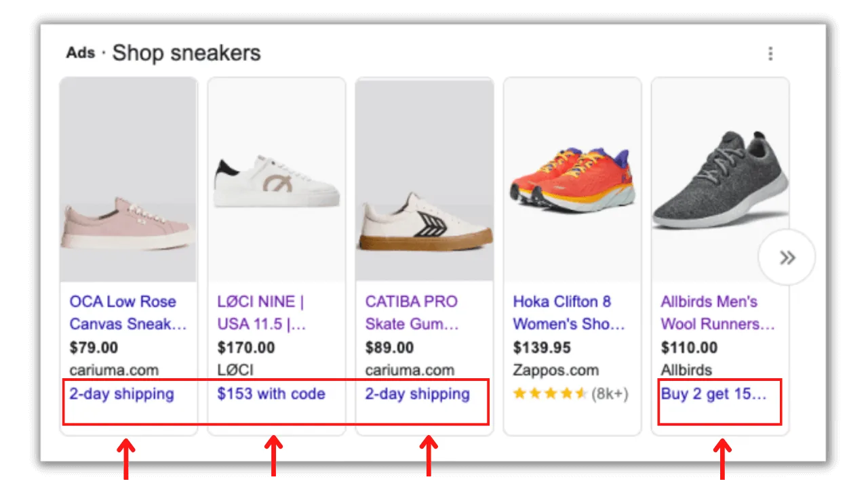Open the CATIBA PRO skate shoe image
The height and width of the screenshot is (488, 868).
pos(425,180)
